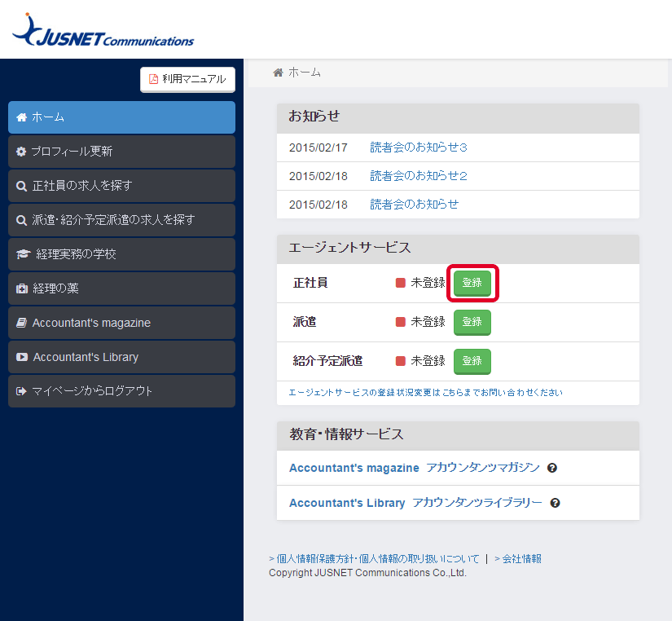Viewport: 672px width, 621px height.
Task: Open Accountant's Library sidebar item
Action: [121, 357]
